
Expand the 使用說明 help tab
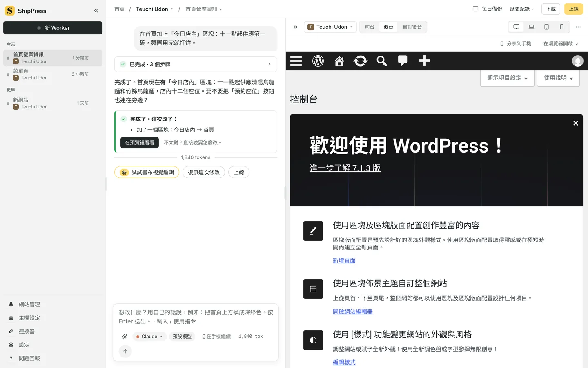(x=558, y=78)
